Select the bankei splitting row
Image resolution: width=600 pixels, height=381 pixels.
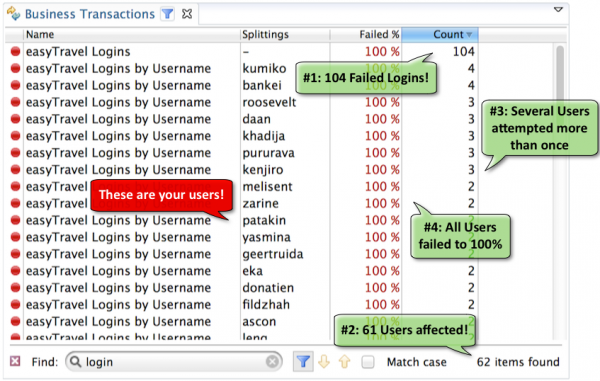(243, 85)
